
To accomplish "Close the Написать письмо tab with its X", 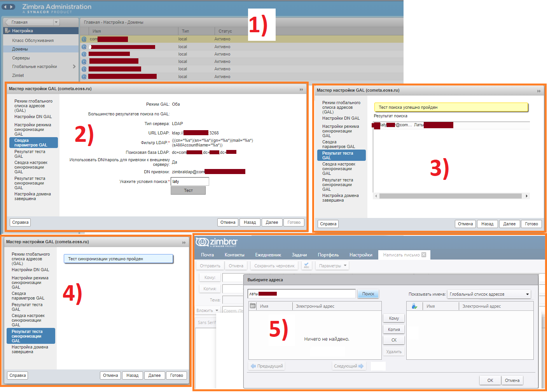I will 424,254.
